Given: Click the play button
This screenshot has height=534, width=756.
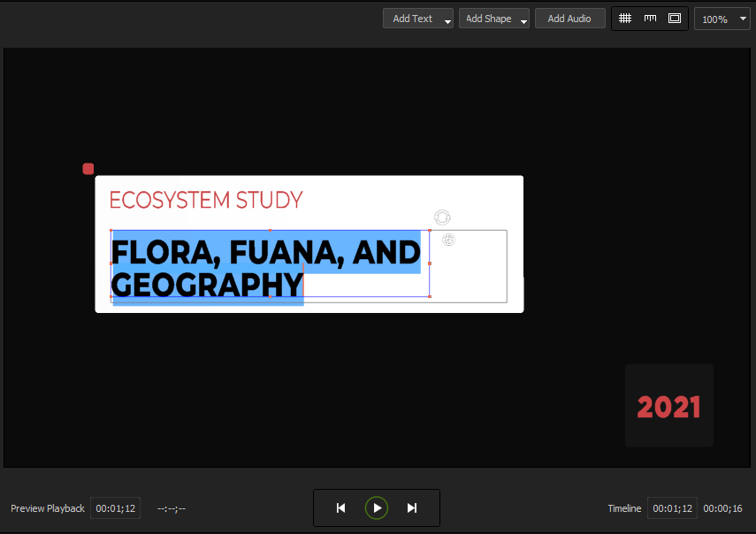Looking at the screenshot, I should tap(377, 507).
